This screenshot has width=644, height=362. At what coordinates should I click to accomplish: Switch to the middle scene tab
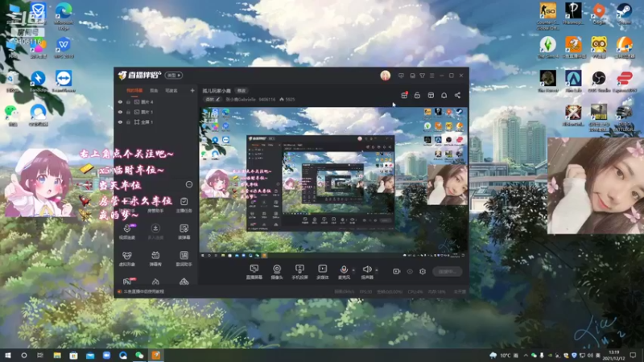[154, 91]
